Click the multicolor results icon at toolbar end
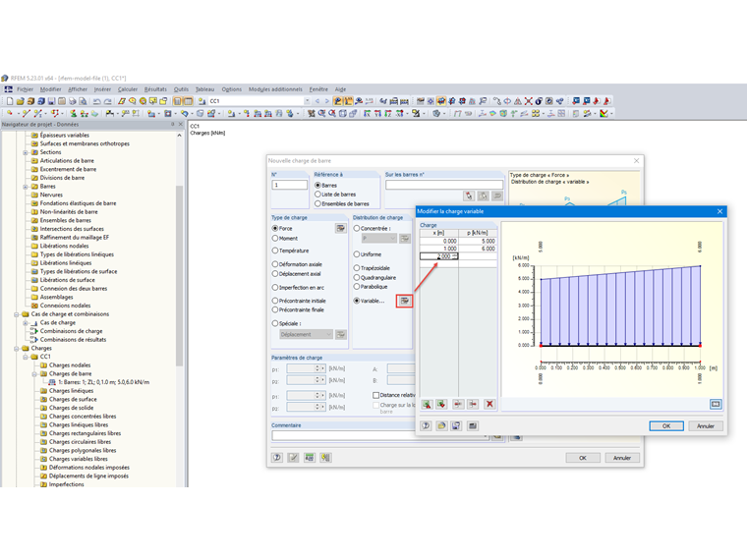This screenshot has height=560, width=747. [604, 113]
